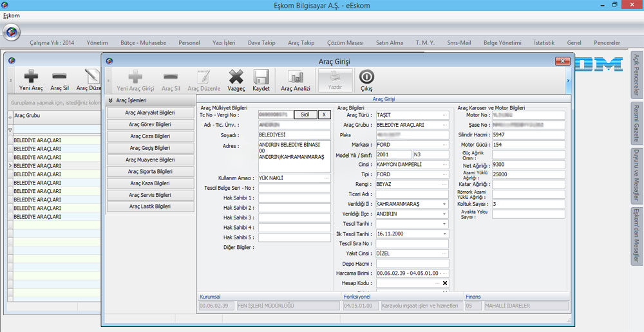Click Araç Sil icon in background window
This screenshot has width=644, height=332.
(x=59, y=77)
